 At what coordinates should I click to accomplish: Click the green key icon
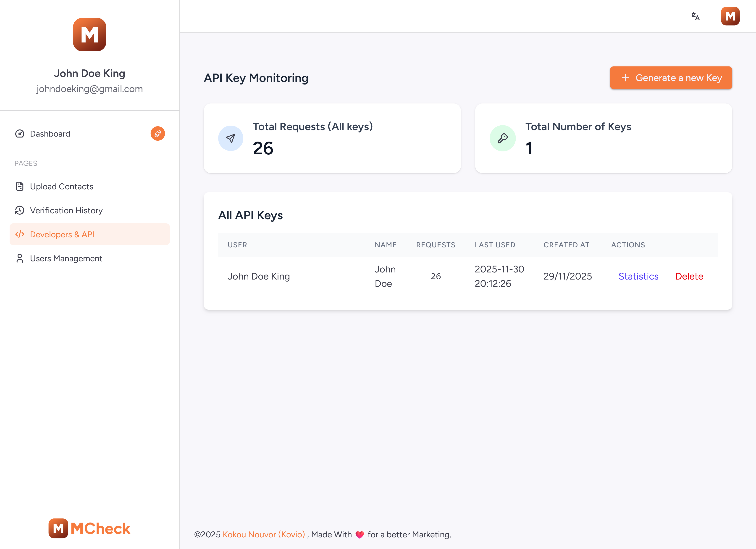502,138
